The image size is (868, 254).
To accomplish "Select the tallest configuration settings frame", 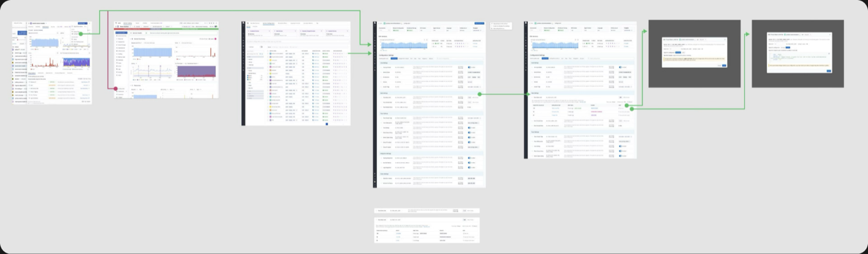I will click(x=429, y=104).
